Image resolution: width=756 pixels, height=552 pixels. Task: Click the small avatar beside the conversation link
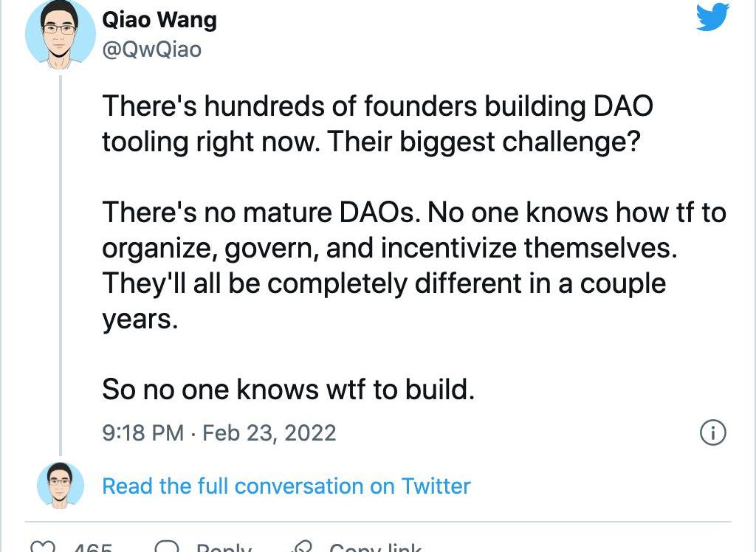61,486
